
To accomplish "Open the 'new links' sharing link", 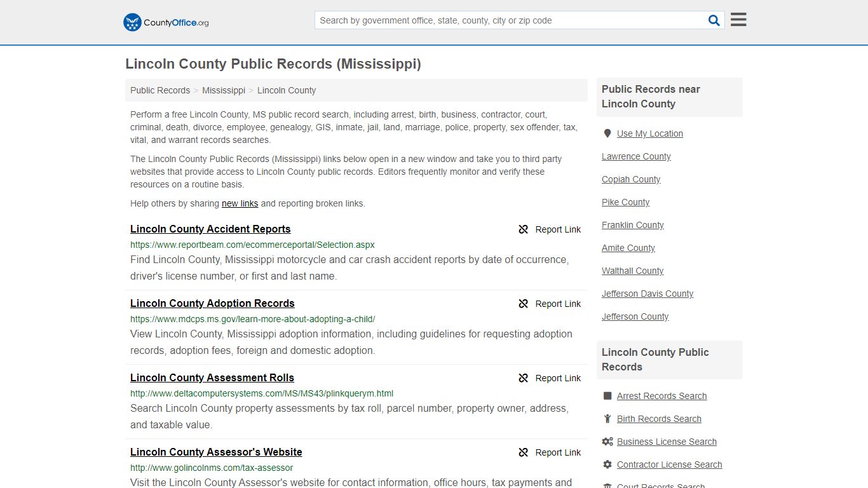I will coord(240,203).
